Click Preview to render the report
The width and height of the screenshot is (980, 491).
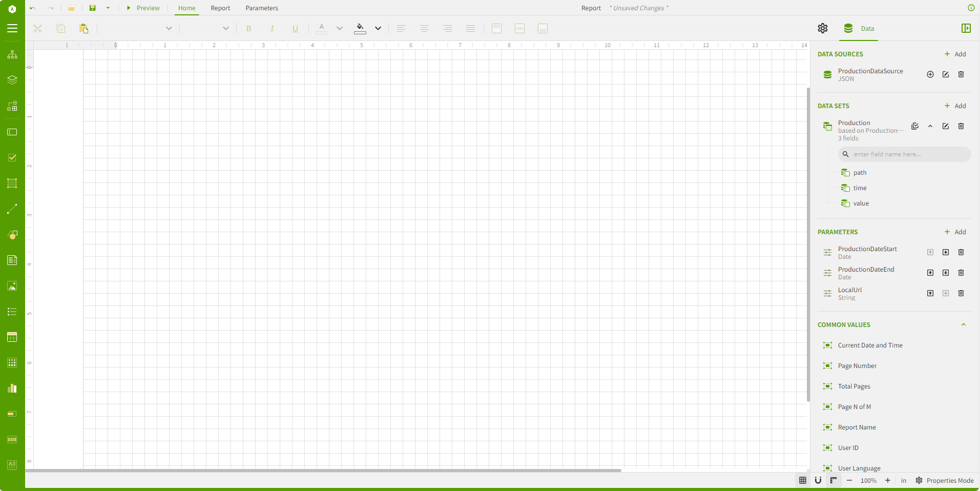(x=143, y=8)
